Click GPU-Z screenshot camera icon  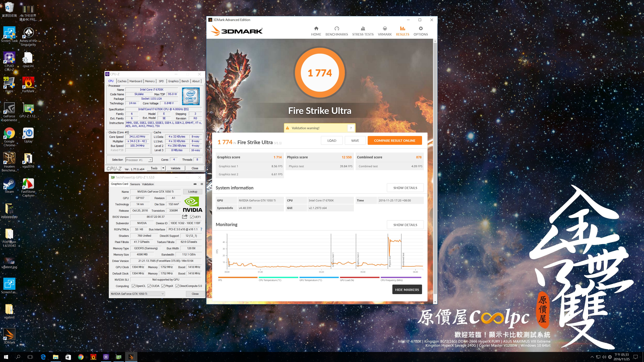click(195, 184)
